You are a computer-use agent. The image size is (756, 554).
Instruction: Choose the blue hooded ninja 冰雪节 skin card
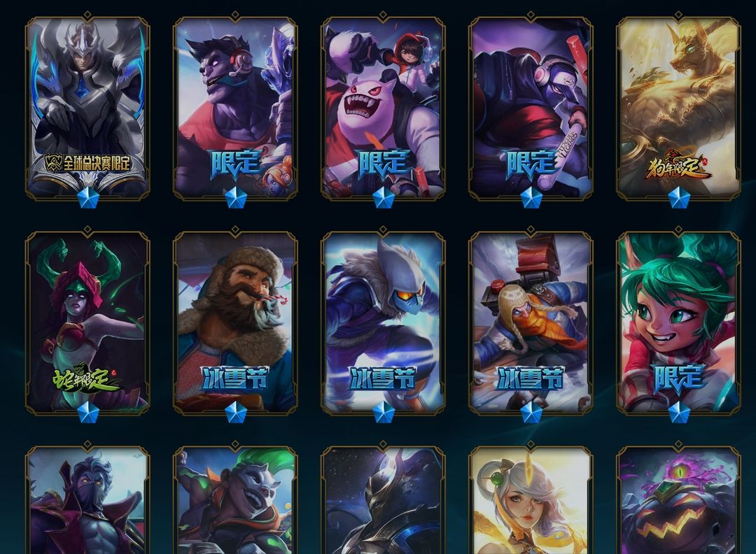tap(383, 323)
